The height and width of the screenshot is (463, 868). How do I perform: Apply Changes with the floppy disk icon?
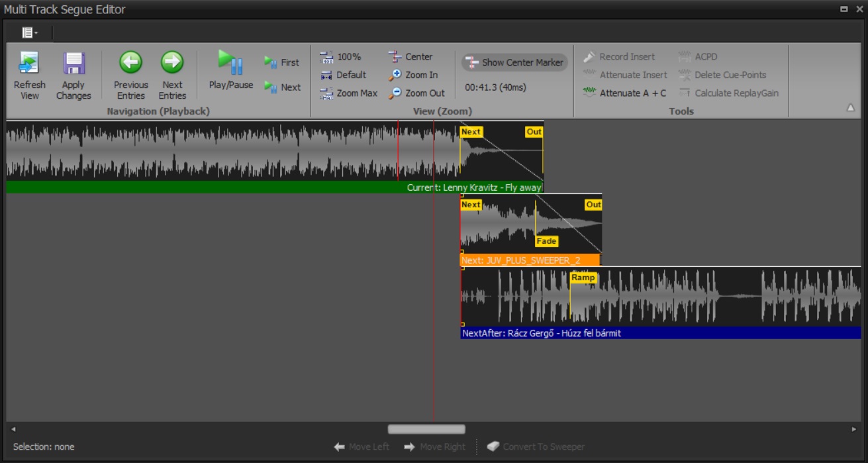coord(73,64)
